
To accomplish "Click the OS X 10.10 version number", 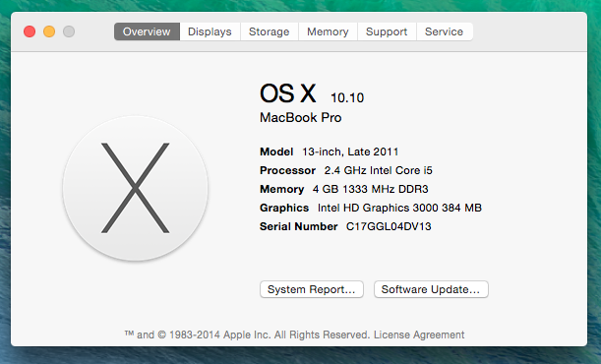I will pyautogui.click(x=347, y=97).
